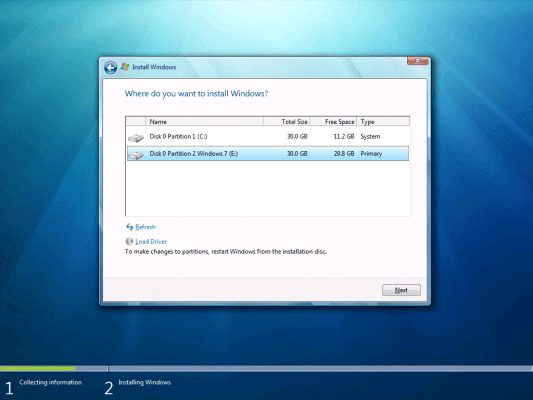
Task: Click empty area of the partition list
Action: click(268, 189)
